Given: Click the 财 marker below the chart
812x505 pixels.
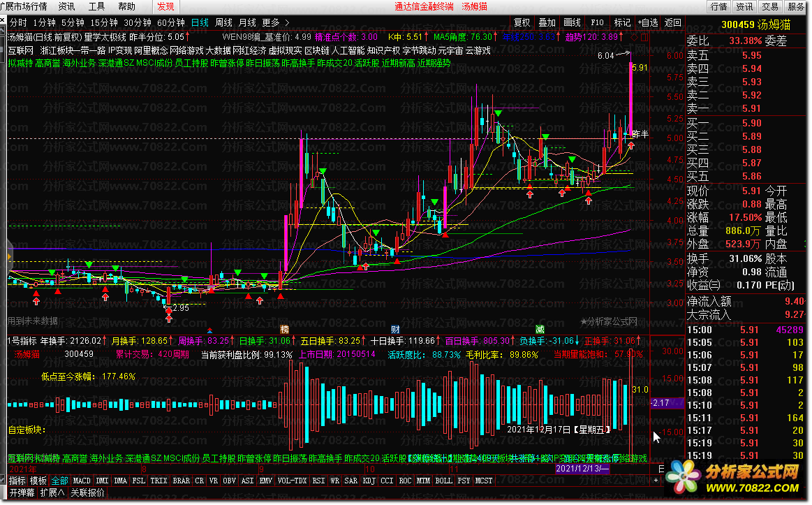Looking at the screenshot, I should 395,330.
